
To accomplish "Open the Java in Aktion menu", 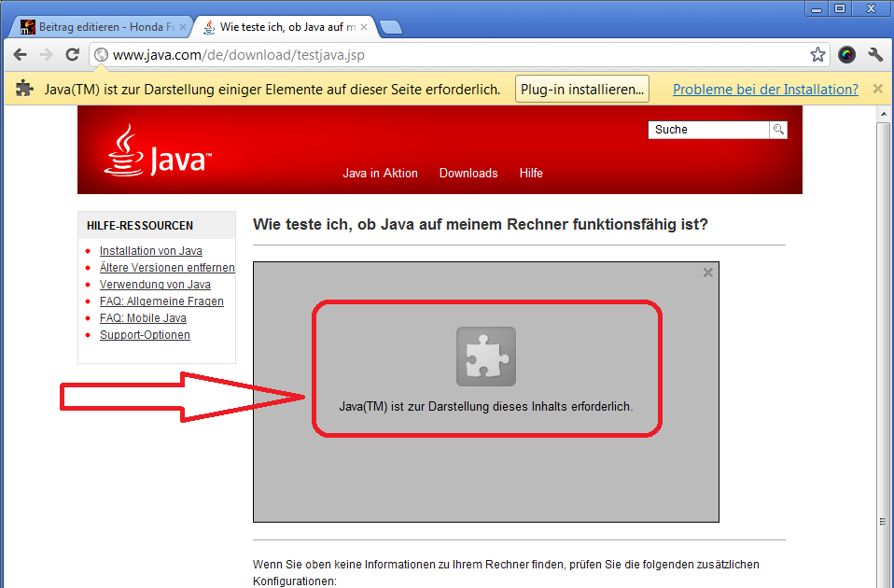I will tap(381, 174).
